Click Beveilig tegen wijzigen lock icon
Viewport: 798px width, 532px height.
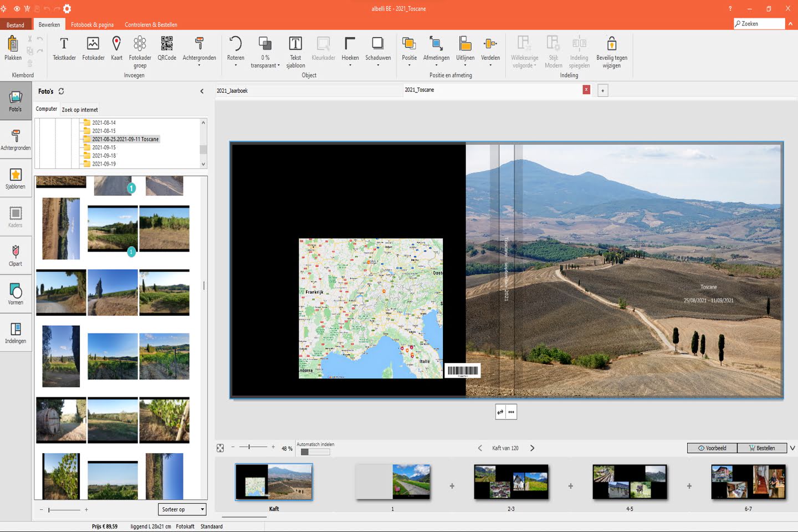click(612, 52)
